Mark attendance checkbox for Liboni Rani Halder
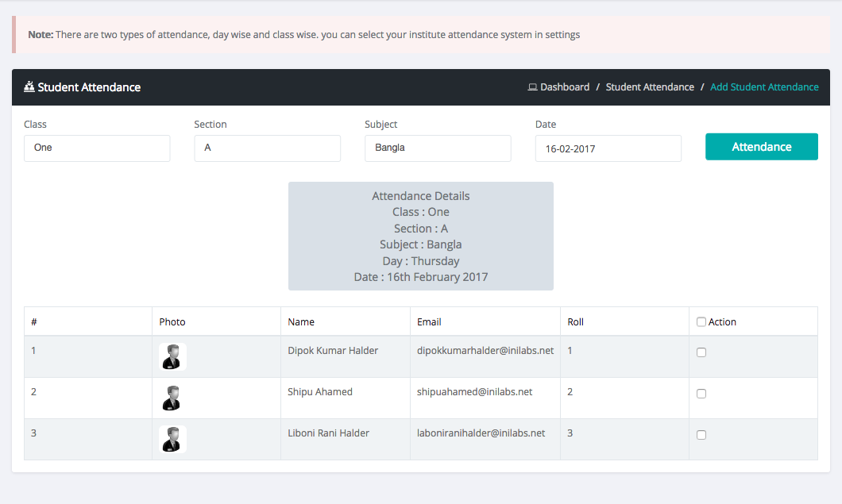The image size is (842, 504). click(x=701, y=435)
